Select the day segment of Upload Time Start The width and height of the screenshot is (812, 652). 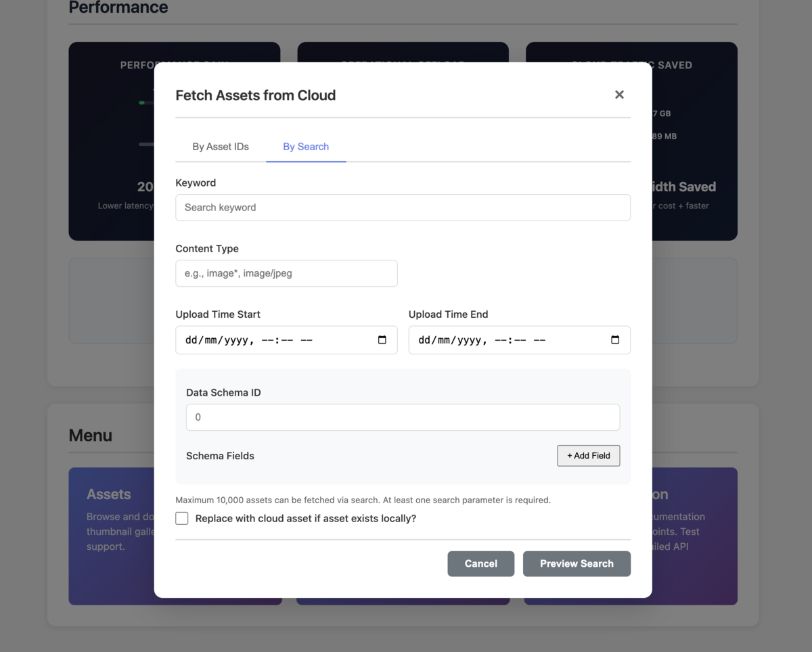[192, 340]
